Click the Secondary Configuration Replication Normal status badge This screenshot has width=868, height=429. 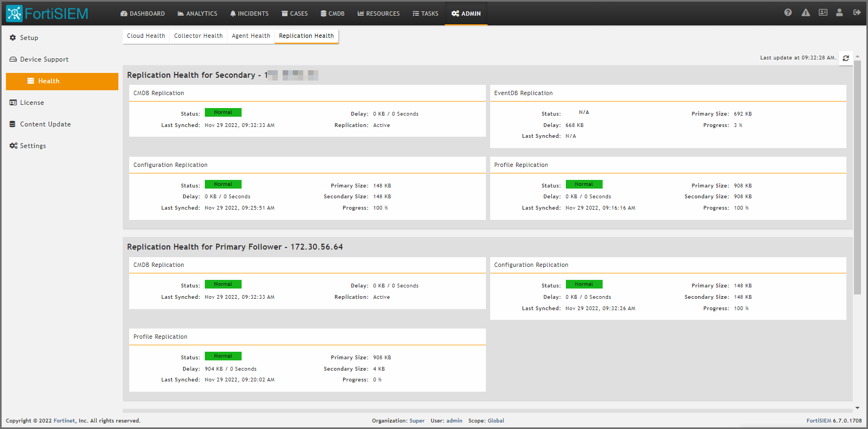[x=223, y=184]
